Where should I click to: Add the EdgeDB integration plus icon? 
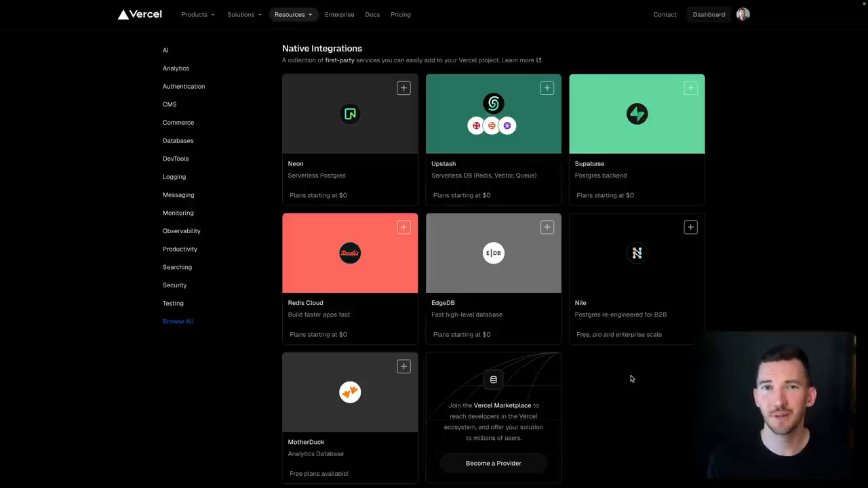(547, 227)
